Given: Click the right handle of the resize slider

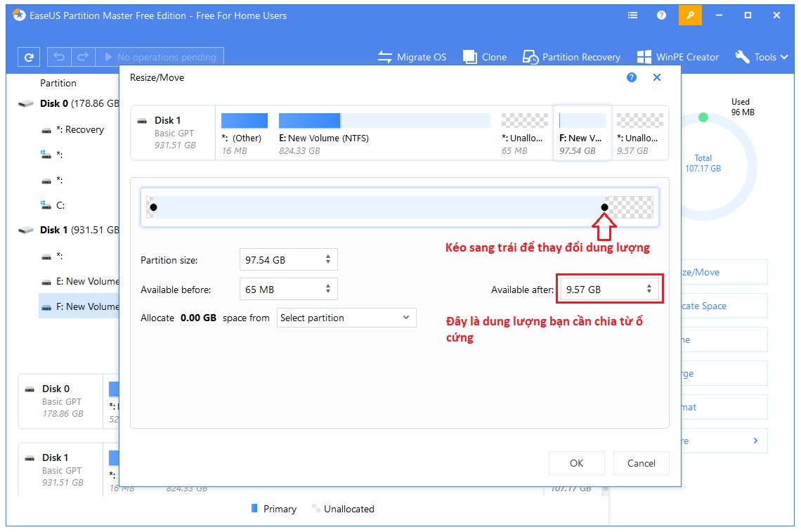Looking at the screenshot, I should click(x=604, y=207).
